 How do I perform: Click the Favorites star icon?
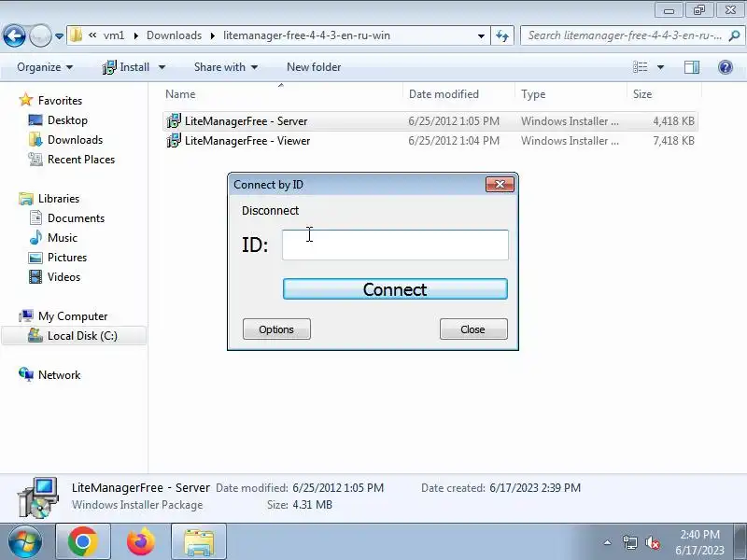tap(26, 100)
